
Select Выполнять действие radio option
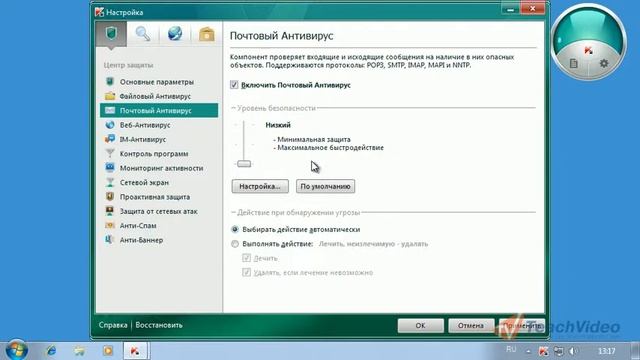235,244
